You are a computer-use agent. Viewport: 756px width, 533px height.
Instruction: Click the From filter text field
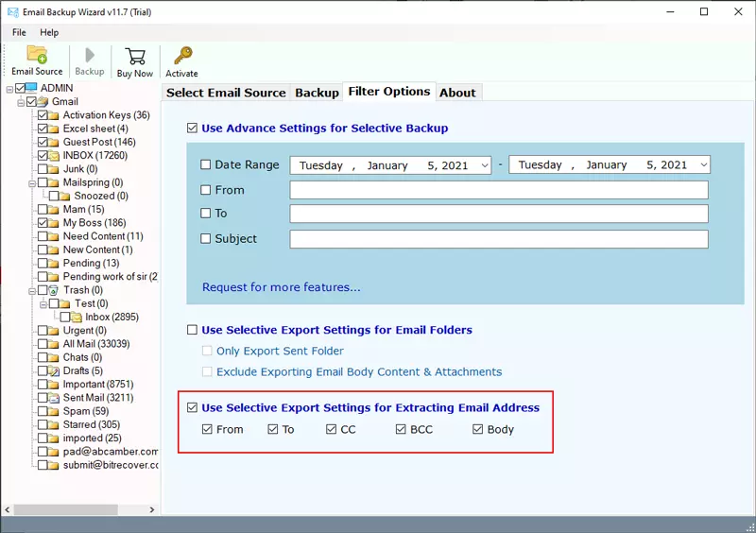499,190
